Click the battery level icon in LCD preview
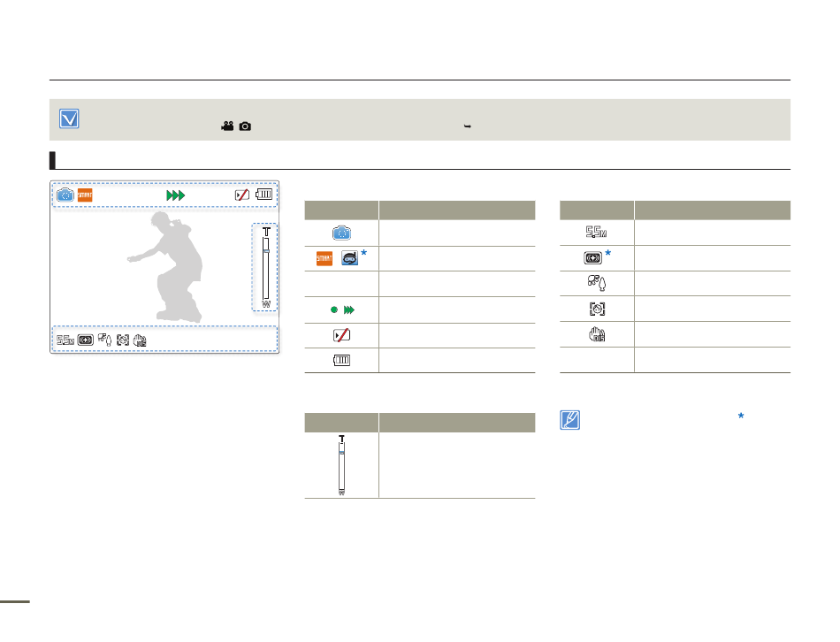 tap(264, 195)
